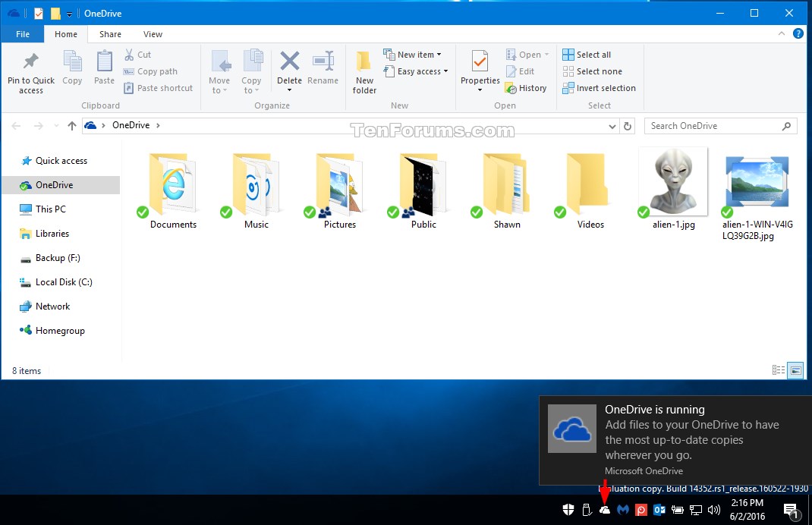Click the Windows Defender shield tray icon
This screenshot has width=812, height=525.
click(x=568, y=510)
